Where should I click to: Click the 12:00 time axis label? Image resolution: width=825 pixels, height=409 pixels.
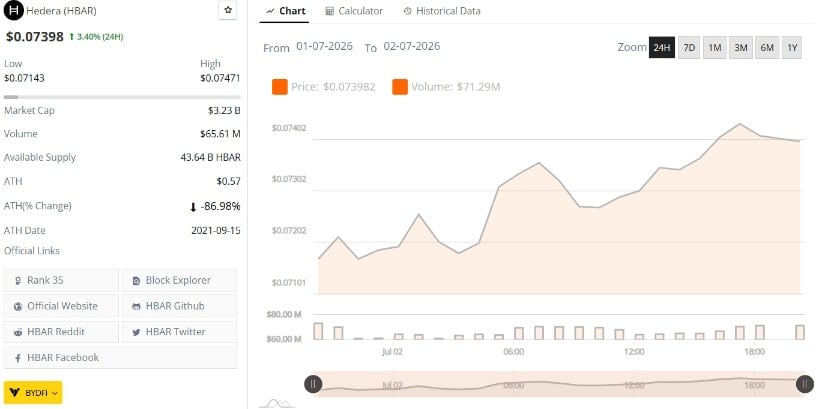(x=634, y=352)
